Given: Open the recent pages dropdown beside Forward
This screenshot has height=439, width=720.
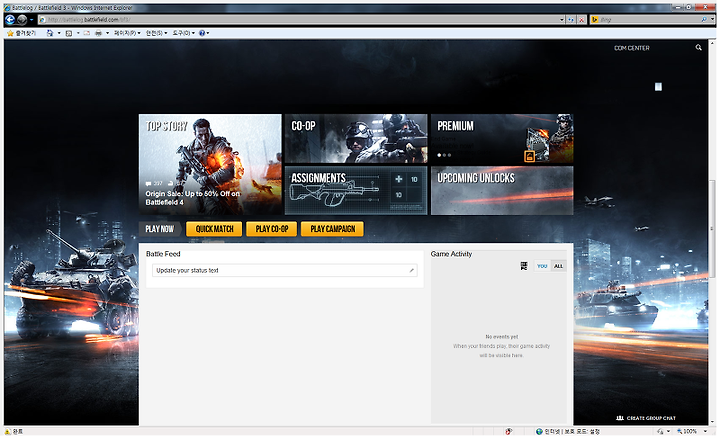Looking at the screenshot, I should pyautogui.click(x=31, y=20).
